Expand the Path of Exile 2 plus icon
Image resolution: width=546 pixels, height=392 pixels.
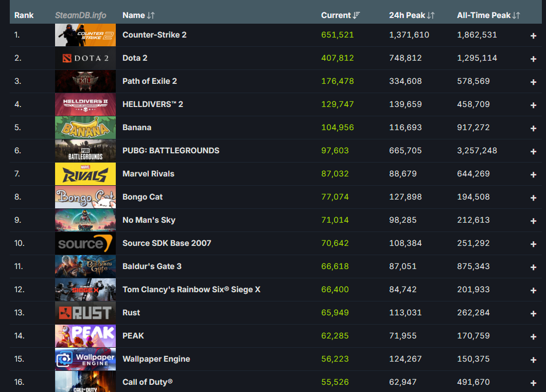(x=533, y=82)
